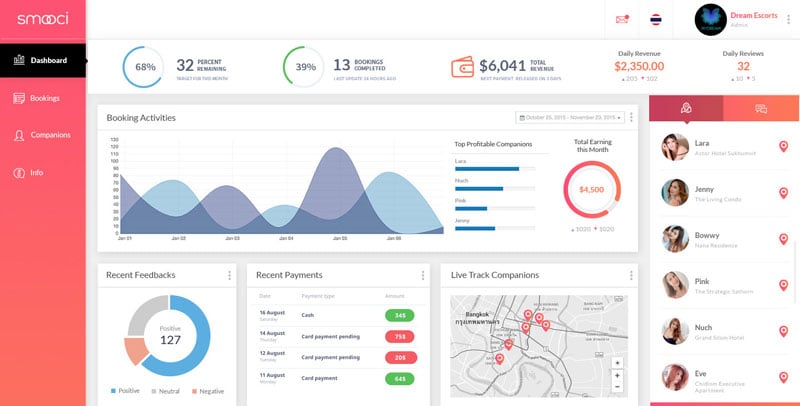
Task: Open the Dream Escorts account menu
Action: [x=788, y=19]
